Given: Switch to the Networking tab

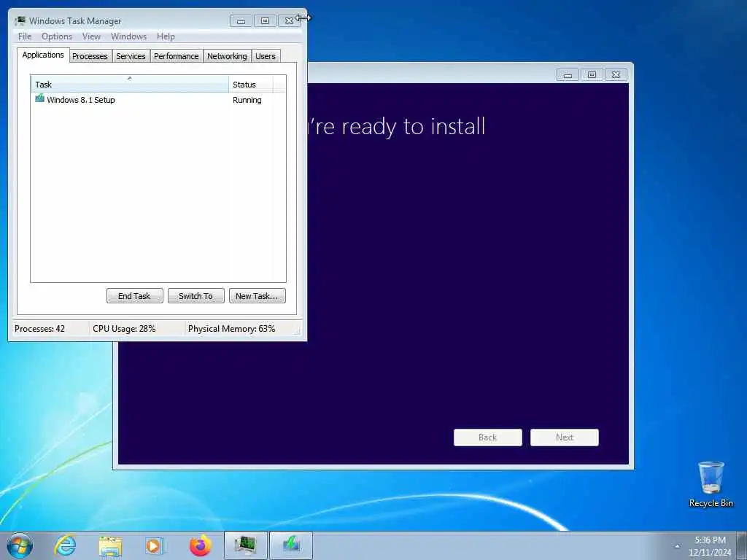Looking at the screenshot, I should (227, 56).
